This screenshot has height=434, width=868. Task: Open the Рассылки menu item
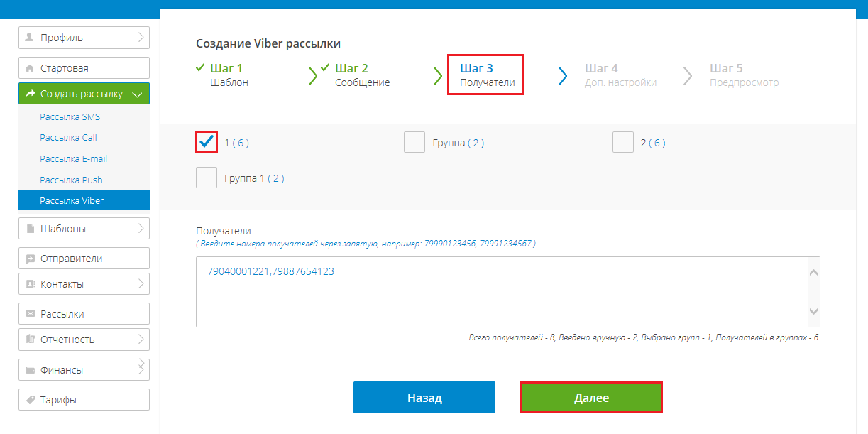pos(84,313)
